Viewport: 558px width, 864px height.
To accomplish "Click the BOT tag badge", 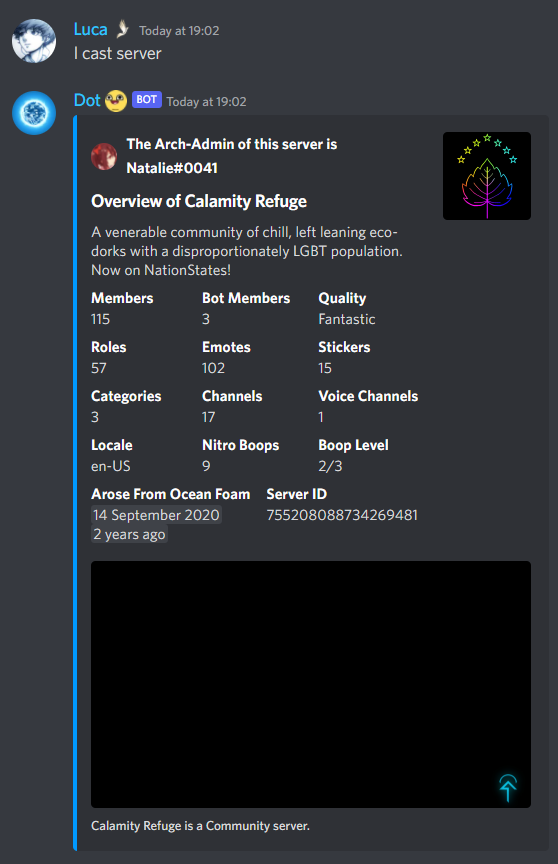I will 147,100.
